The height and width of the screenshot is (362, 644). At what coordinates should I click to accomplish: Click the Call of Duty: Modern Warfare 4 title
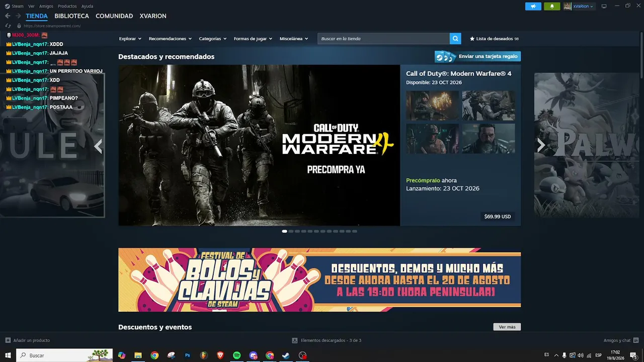[x=459, y=73]
